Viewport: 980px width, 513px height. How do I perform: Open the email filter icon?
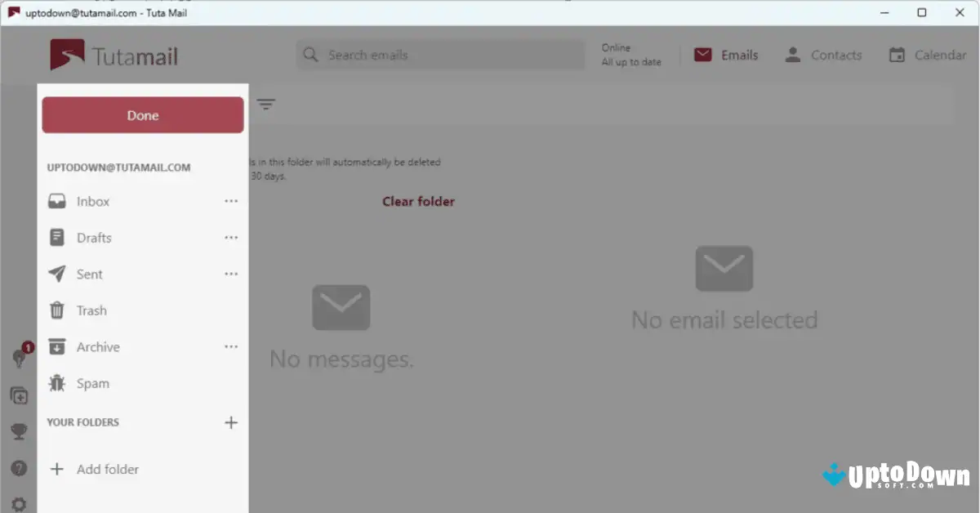(266, 105)
